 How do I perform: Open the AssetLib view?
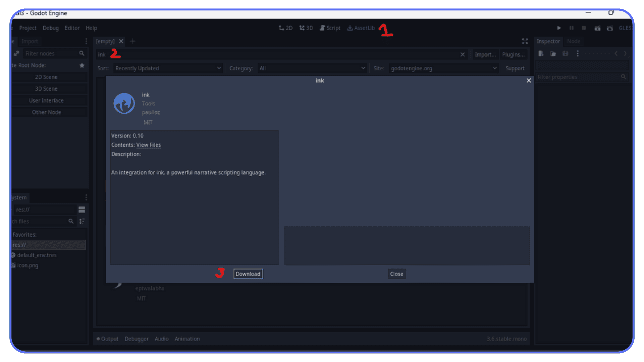coord(361,28)
